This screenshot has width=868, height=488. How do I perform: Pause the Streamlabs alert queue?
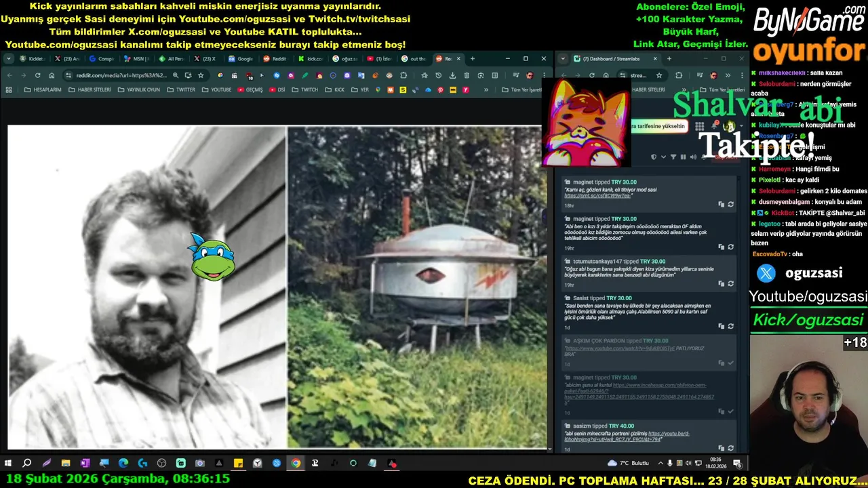point(683,157)
